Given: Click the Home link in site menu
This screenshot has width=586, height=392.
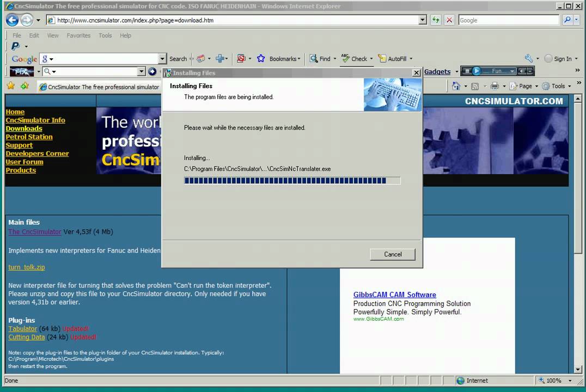Looking at the screenshot, I should 15,112.
